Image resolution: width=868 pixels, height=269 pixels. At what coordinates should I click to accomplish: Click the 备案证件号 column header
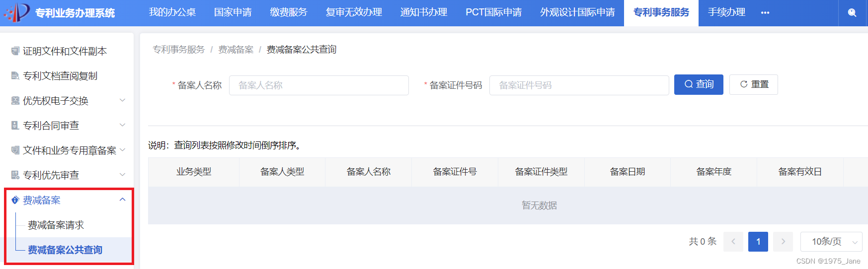point(455,172)
